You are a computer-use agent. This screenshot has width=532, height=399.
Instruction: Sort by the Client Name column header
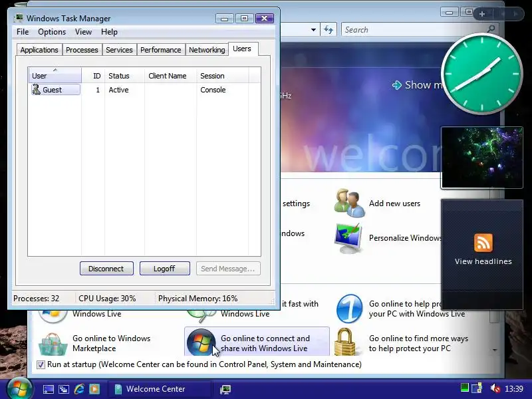(x=170, y=75)
